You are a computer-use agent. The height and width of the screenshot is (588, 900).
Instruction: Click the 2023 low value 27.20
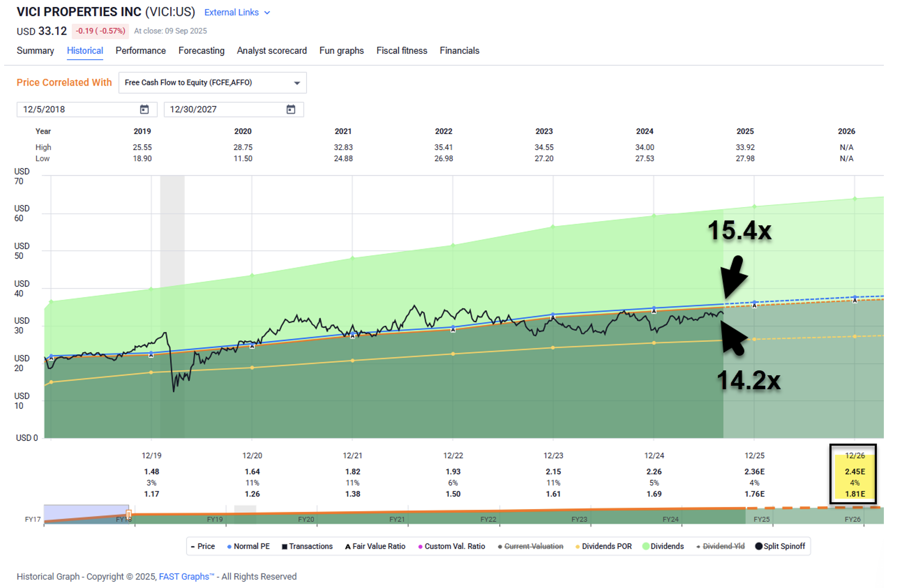(544, 159)
